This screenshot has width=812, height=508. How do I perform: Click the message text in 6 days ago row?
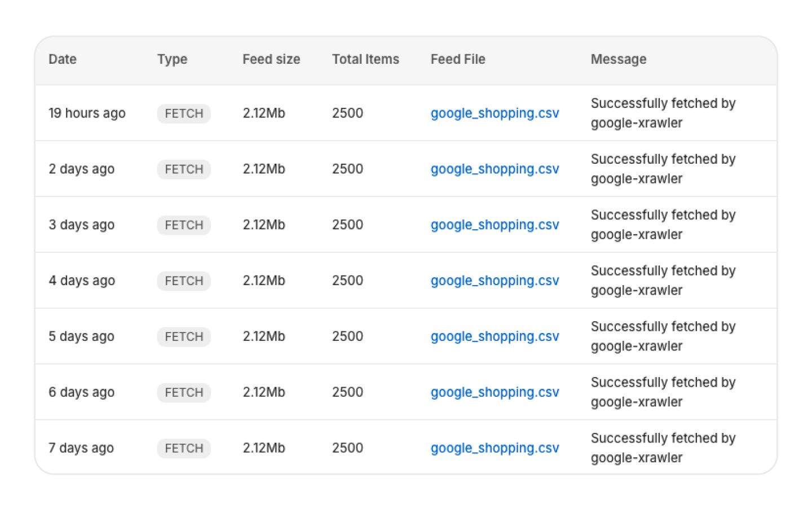[663, 392]
